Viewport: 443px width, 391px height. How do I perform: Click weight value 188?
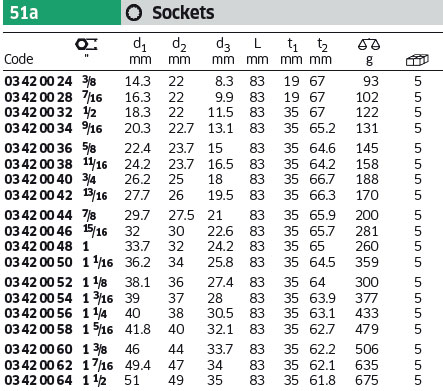coord(367,179)
